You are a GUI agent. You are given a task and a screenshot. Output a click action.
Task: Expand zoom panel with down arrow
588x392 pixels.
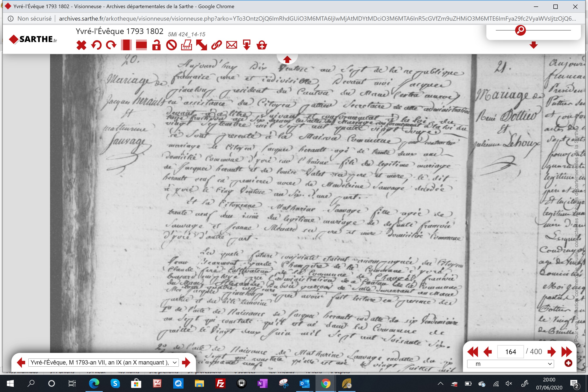coord(533,45)
